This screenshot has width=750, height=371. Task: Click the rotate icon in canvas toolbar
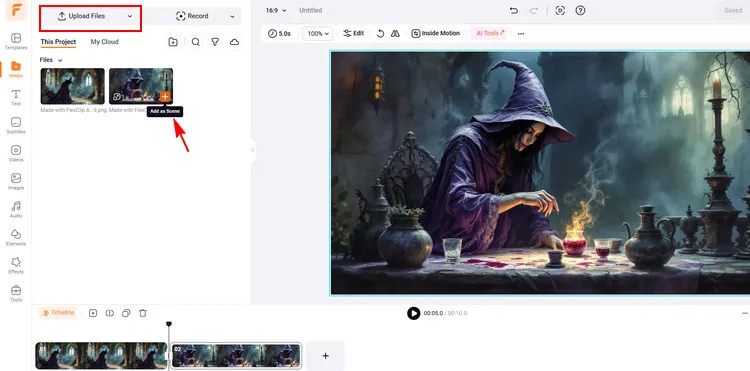[x=380, y=33]
